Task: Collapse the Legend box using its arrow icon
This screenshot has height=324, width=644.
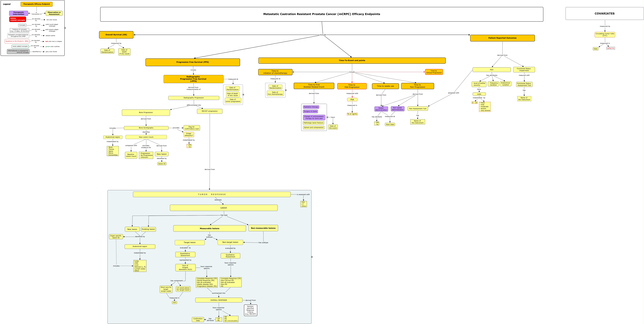Action: click(x=65, y=28)
